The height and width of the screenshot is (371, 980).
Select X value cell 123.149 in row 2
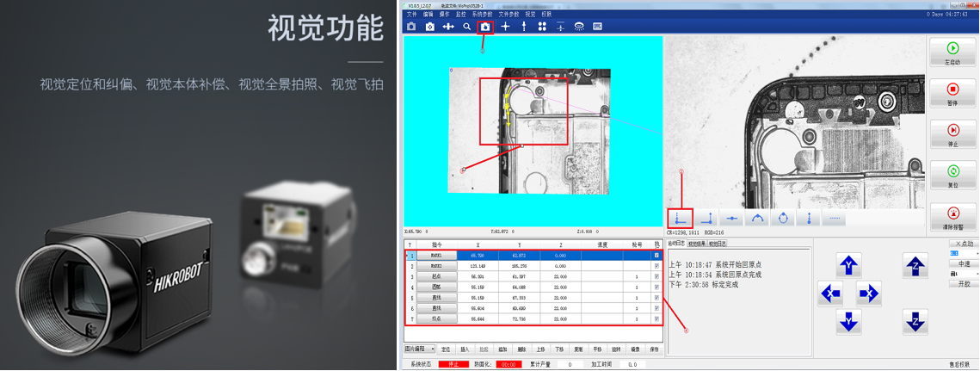point(478,266)
